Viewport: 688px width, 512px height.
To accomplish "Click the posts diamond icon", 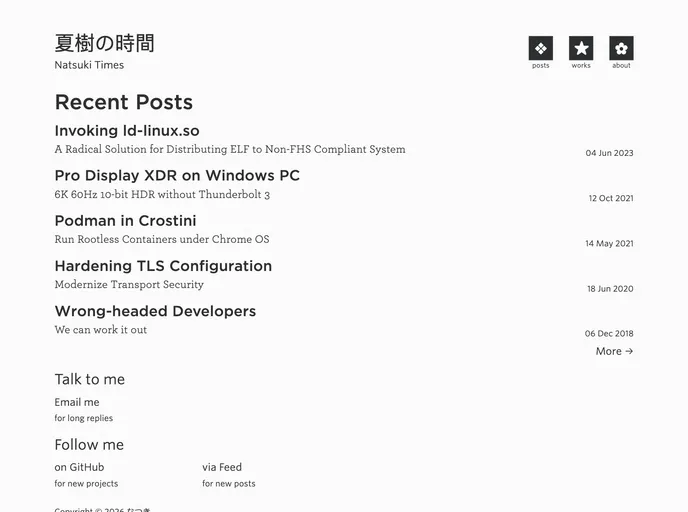I will pos(540,48).
